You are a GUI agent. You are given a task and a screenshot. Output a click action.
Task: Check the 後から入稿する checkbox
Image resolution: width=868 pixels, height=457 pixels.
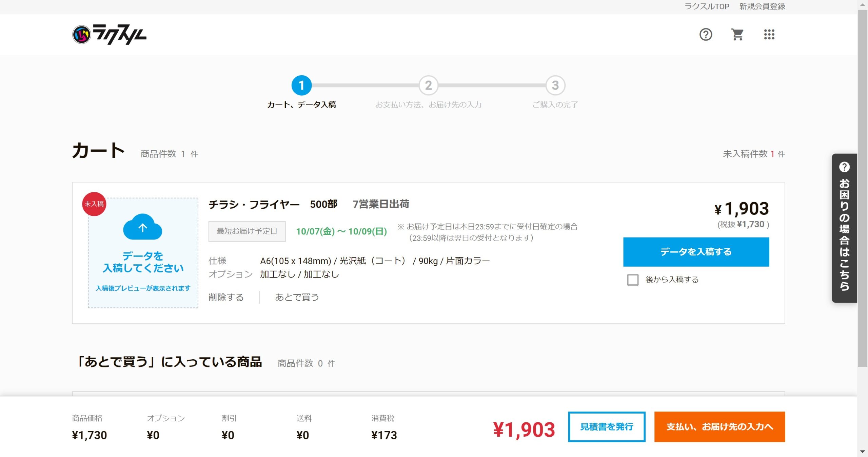(633, 280)
